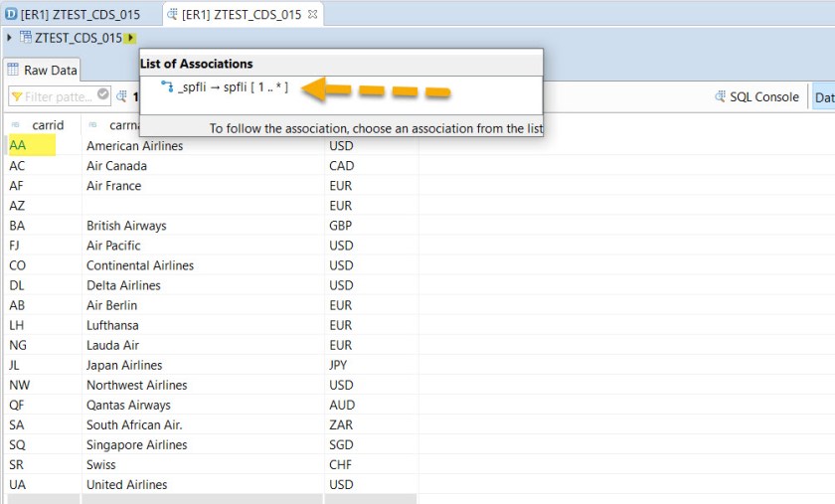Screen dimensions: 835x504
Task: Select the Air Canada cell
Action: (203, 166)
